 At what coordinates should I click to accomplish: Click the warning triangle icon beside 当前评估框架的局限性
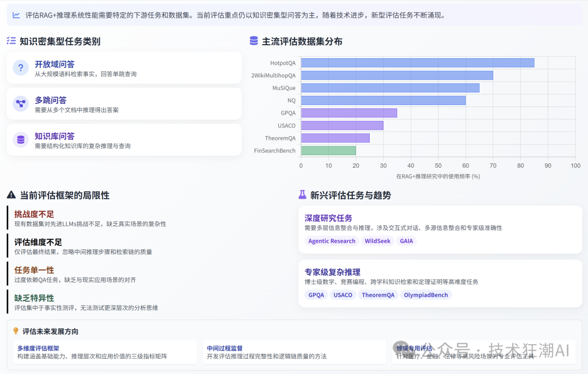coord(11,195)
